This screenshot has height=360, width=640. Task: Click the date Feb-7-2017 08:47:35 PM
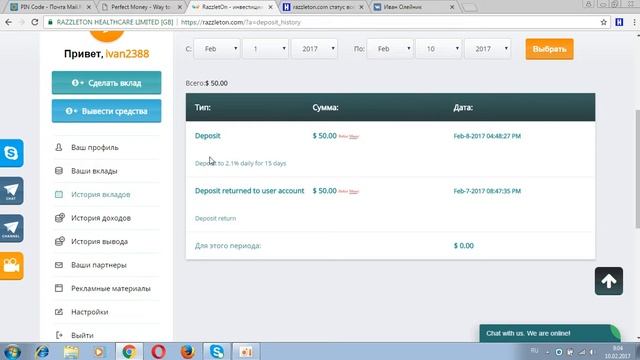click(487, 191)
